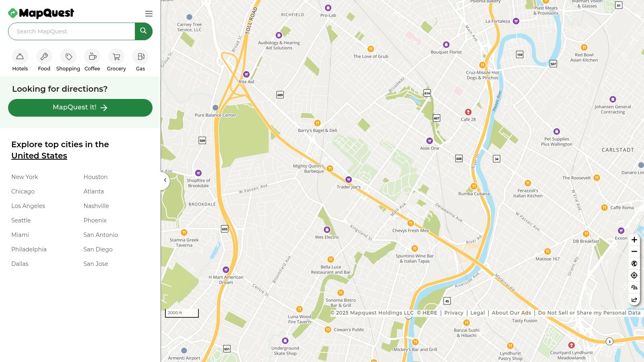Click the Bouquet Florist pin
The width and height of the screenshot is (644, 362).
pos(446,45)
